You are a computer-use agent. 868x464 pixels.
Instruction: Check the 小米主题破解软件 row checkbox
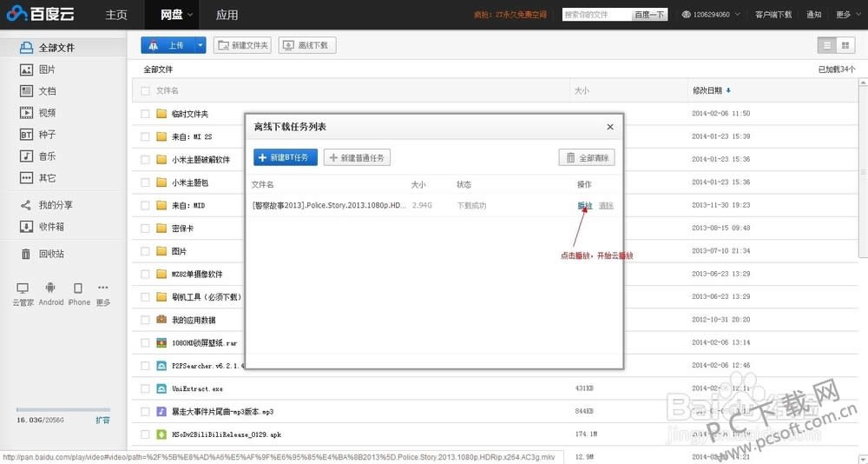[145, 160]
